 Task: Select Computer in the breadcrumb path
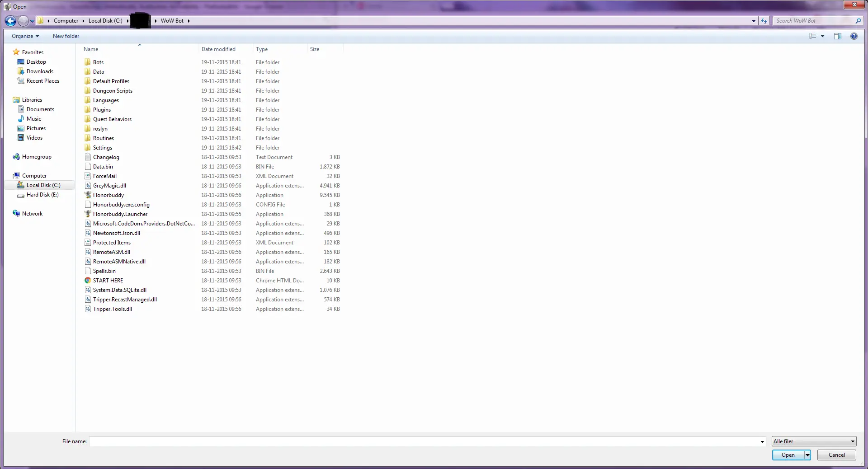[66, 21]
